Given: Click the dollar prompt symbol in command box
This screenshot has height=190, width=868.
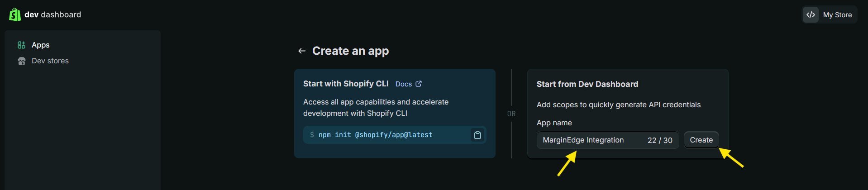Looking at the screenshot, I should (312, 135).
